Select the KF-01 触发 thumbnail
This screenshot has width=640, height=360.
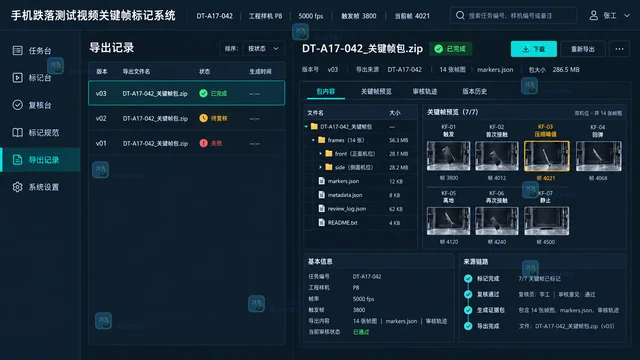(x=449, y=156)
